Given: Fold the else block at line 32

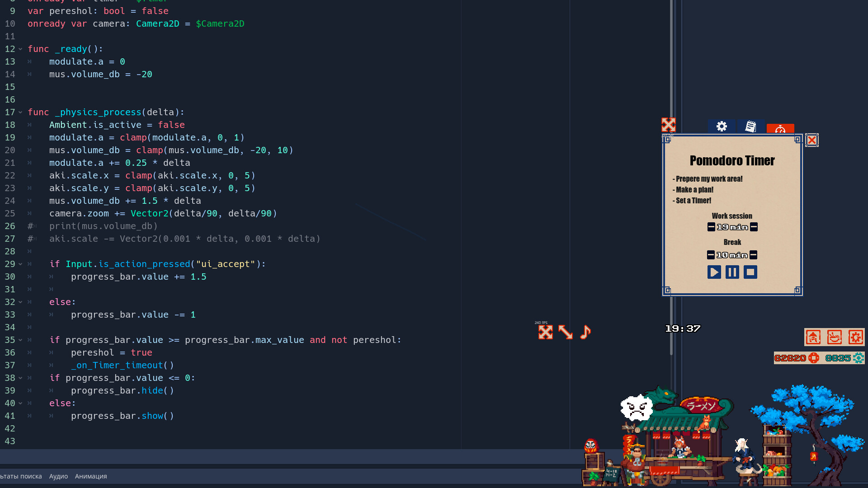Looking at the screenshot, I should [x=20, y=302].
